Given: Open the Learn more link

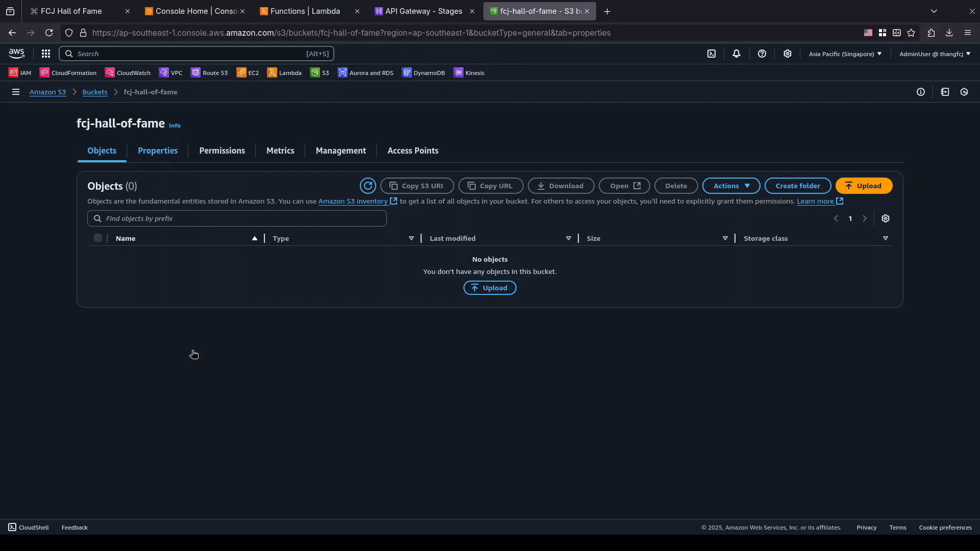Looking at the screenshot, I should [x=820, y=201].
